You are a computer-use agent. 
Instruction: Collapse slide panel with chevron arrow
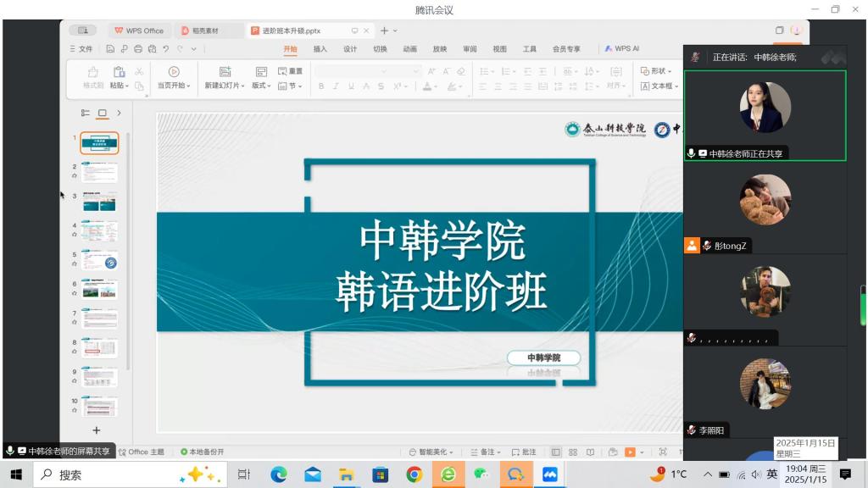119,113
